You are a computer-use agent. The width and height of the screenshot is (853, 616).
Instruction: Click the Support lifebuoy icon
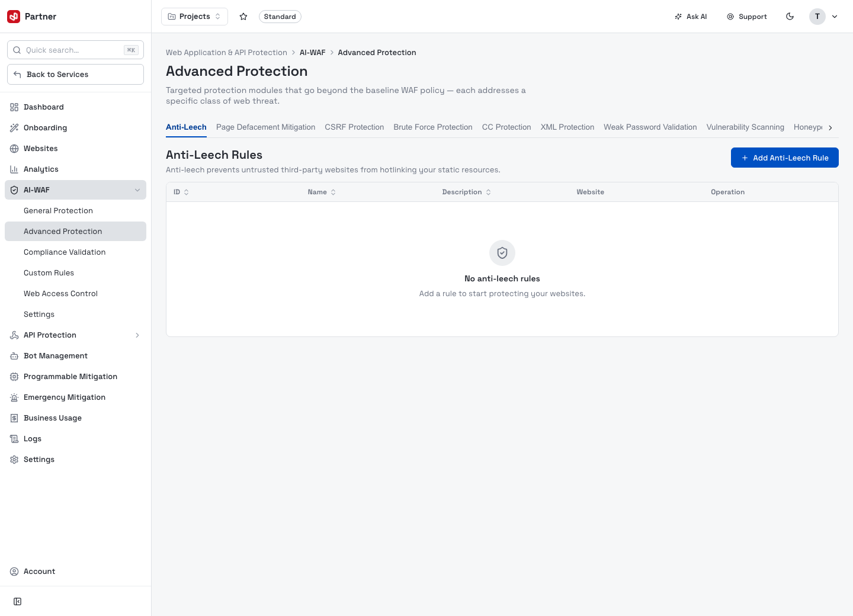point(730,17)
